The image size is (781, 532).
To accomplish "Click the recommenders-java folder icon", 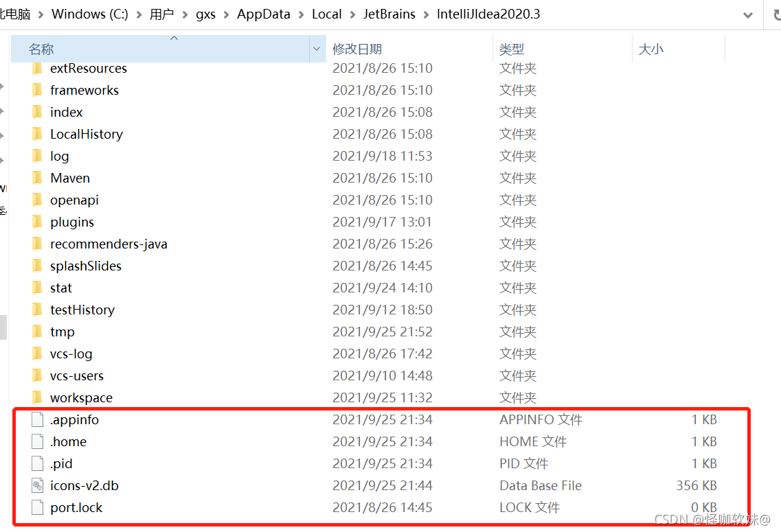I will (x=37, y=244).
